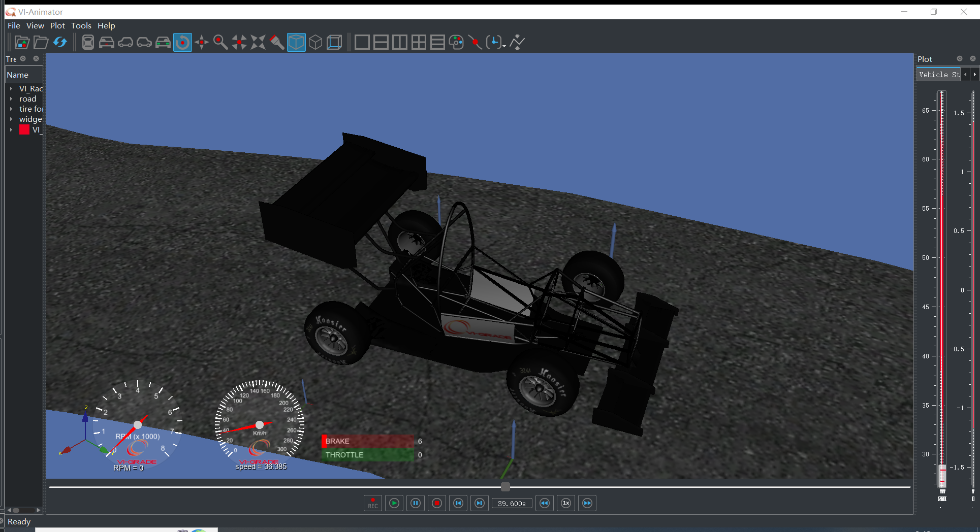Select the rear view car icon

(x=163, y=43)
